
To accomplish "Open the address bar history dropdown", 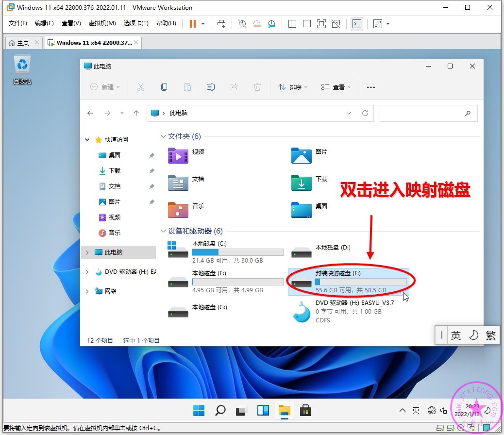I will (x=349, y=113).
